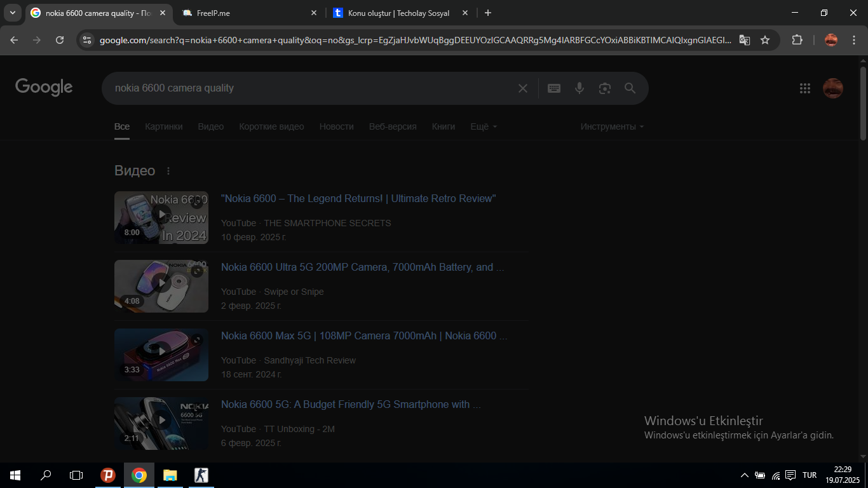This screenshot has width=868, height=488.
Task: Click the Google logo
Action: (44, 88)
